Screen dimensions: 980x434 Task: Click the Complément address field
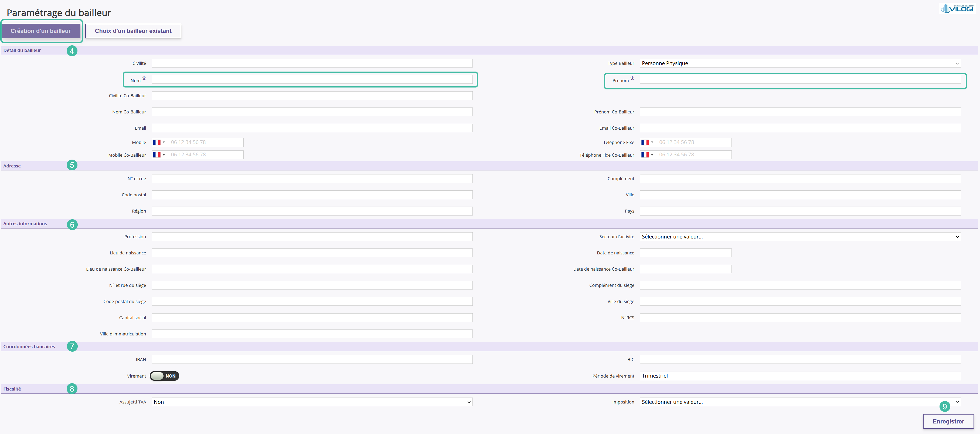(x=800, y=179)
